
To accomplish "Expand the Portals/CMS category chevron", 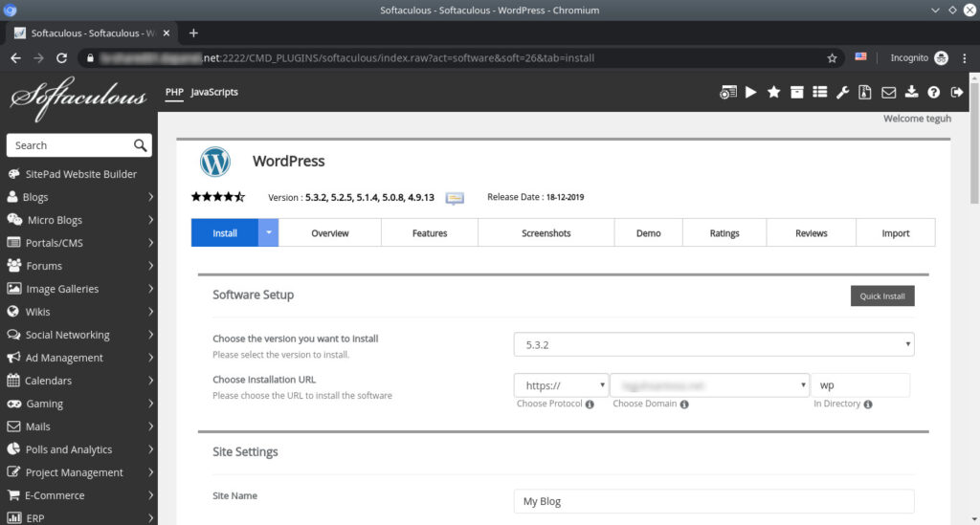I will tap(150, 243).
